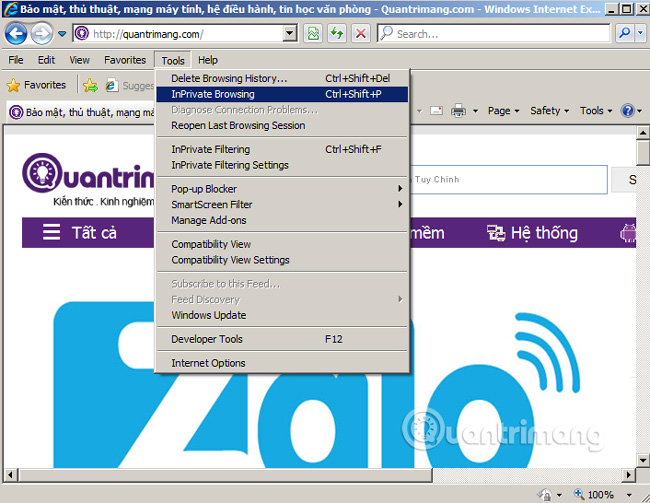Choose Reopen Last Browsing Session
The image size is (650, 503).
pos(282,126)
